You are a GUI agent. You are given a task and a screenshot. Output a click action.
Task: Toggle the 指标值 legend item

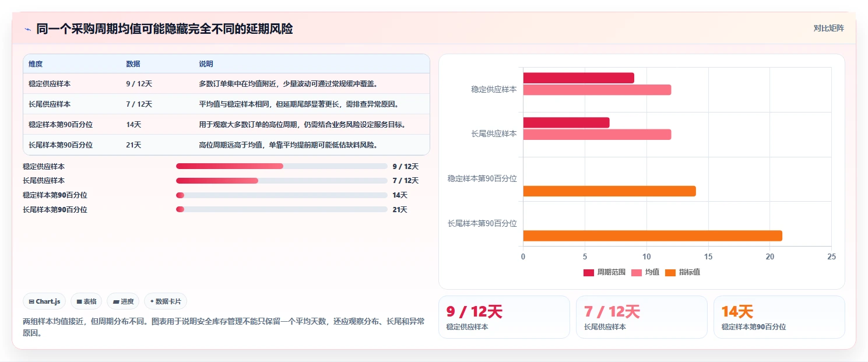coord(683,272)
